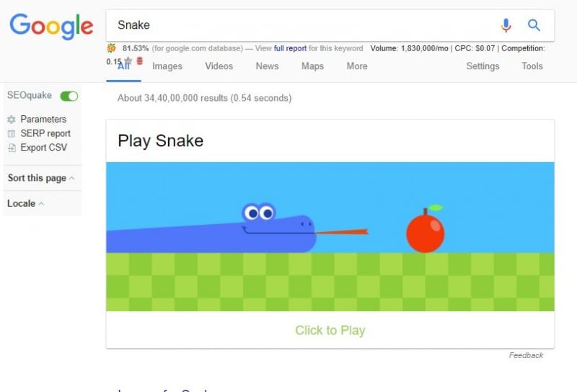
Task: Click the red database icon under search box
Action: 139,61
